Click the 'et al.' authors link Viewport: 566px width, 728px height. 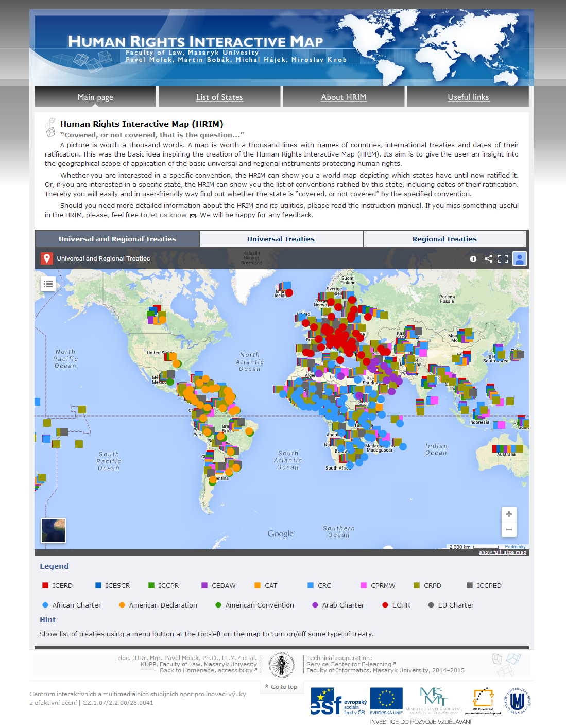[249, 658]
